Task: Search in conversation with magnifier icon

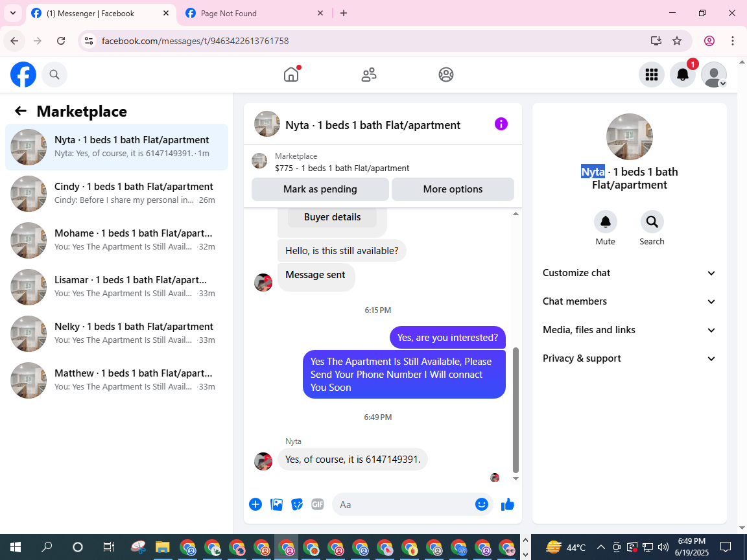Action: pos(652,222)
